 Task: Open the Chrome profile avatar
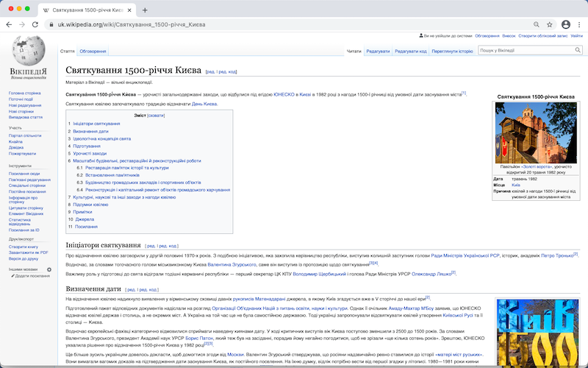pyautogui.click(x=566, y=24)
